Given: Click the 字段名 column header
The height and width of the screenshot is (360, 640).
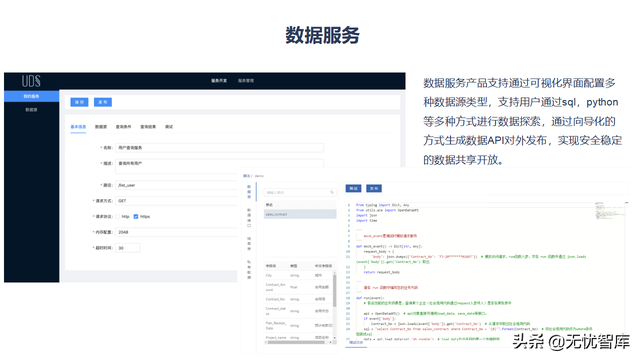Looking at the screenshot, I should pyautogui.click(x=271, y=266).
